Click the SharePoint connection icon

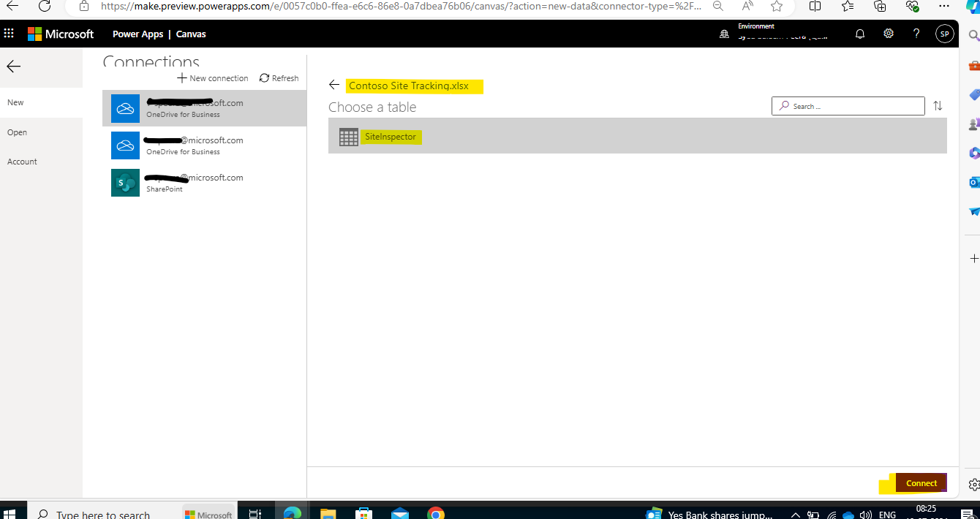[x=125, y=183]
